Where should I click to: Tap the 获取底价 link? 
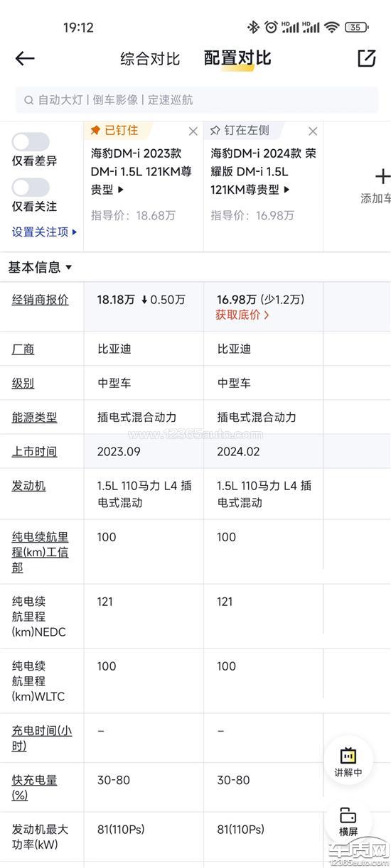[x=242, y=315]
